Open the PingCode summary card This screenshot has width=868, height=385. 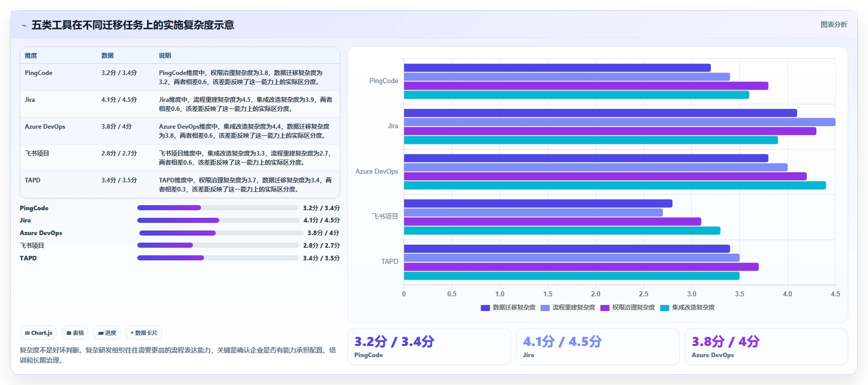pyautogui.click(x=429, y=346)
